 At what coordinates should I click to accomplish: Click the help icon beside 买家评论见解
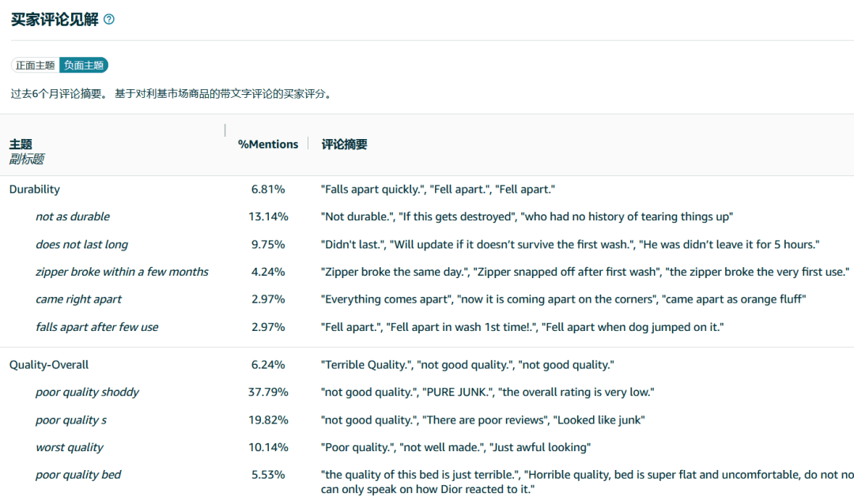(x=109, y=20)
